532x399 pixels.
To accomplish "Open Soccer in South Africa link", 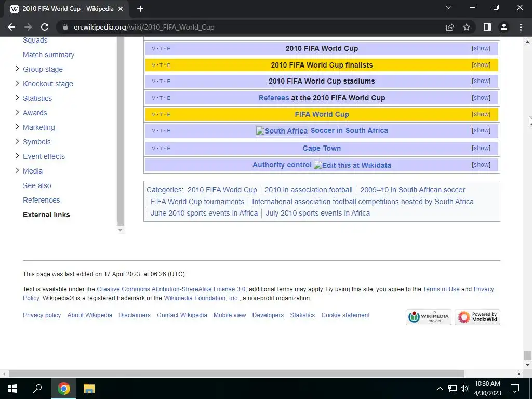I will coord(349,130).
